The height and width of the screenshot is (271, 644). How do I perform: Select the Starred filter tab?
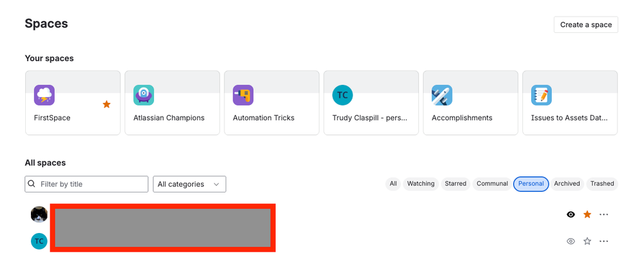tap(456, 183)
